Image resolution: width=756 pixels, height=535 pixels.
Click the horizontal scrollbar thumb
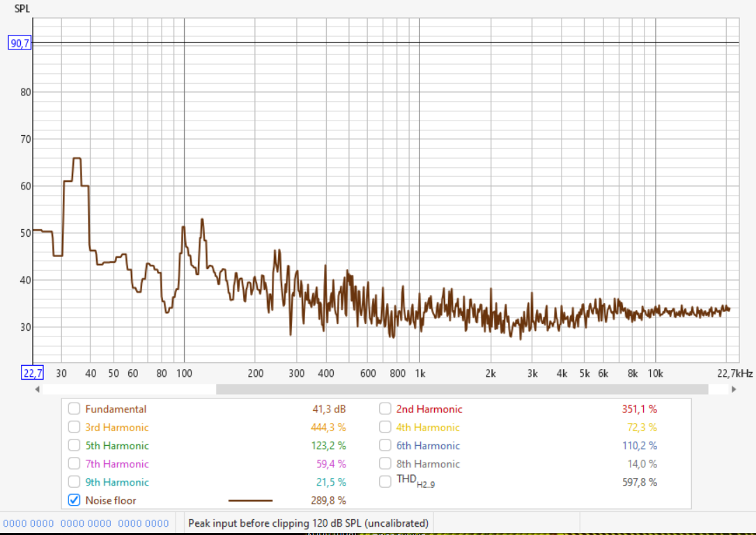[462, 389]
